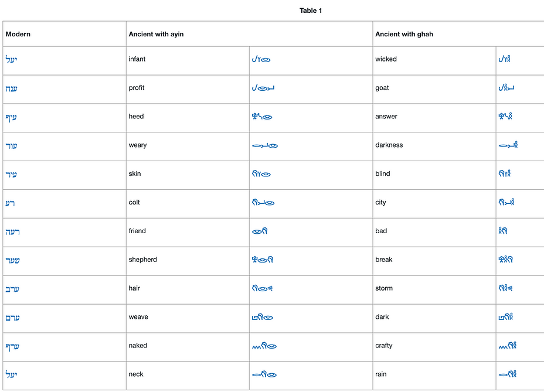The height and width of the screenshot is (392, 544).
Task: Click the pictograph beside 'wicked'
Action: pyautogui.click(x=505, y=59)
